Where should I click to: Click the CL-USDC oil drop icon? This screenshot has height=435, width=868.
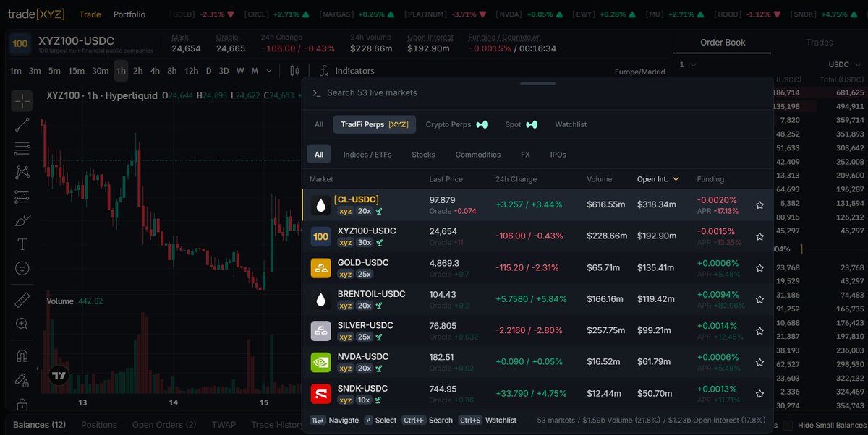(x=321, y=205)
